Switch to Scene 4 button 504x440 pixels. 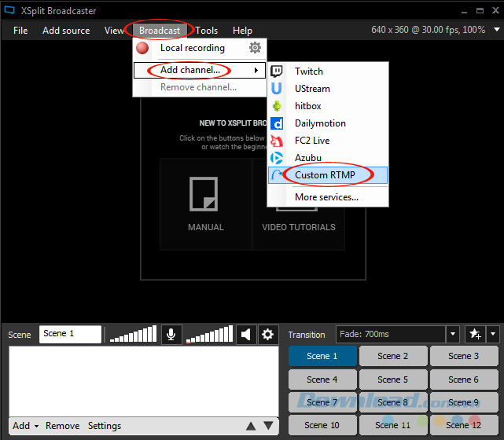click(322, 379)
